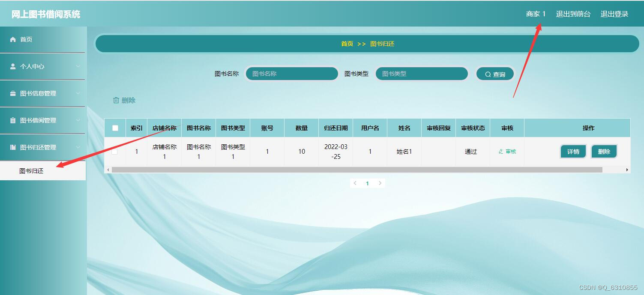Image resolution: width=644 pixels, height=295 pixels.
Task: Click the magnifier icon in the 查询 button
Action: (x=488, y=74)
